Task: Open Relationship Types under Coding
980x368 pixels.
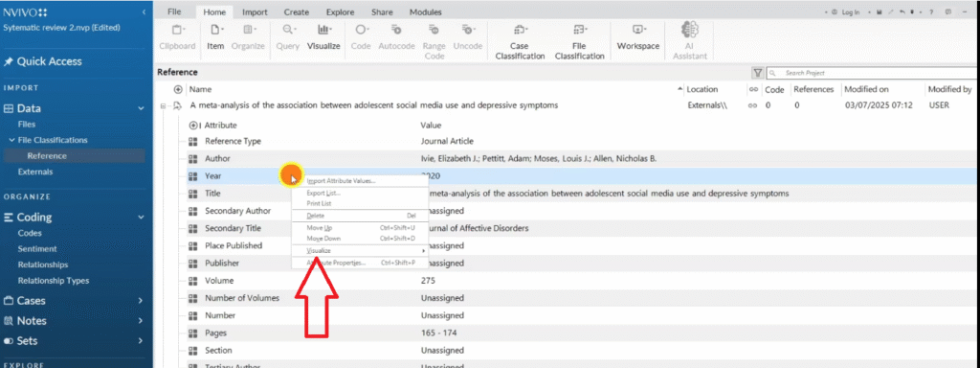Action: 54,281
